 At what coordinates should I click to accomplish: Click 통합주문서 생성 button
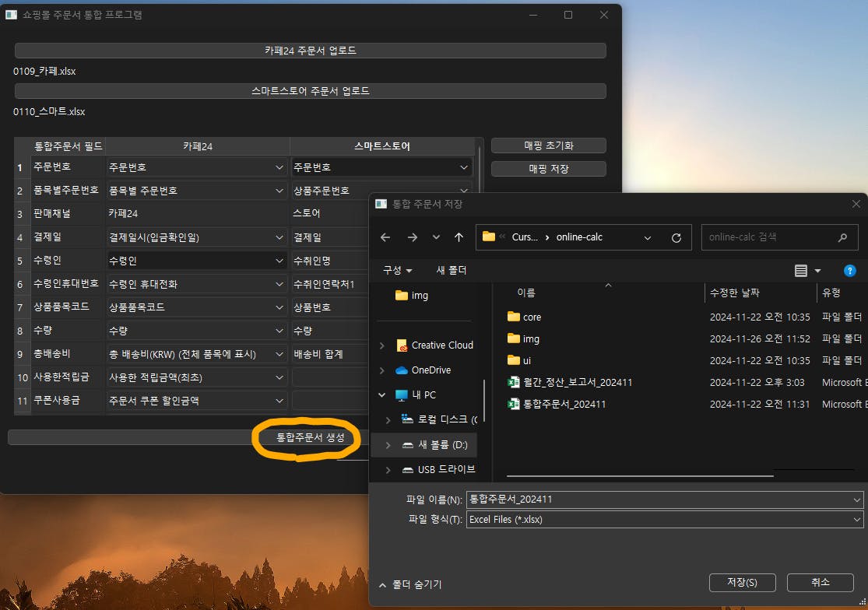click(311, 437)
